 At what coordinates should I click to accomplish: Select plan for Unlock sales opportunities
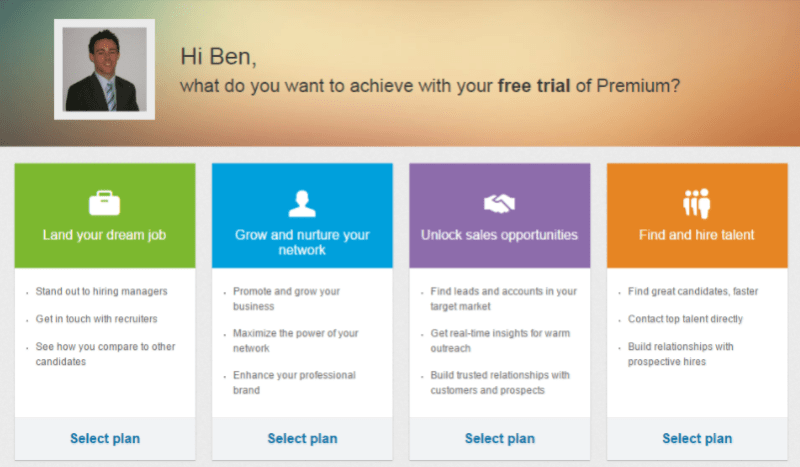[x=499, y=438]
